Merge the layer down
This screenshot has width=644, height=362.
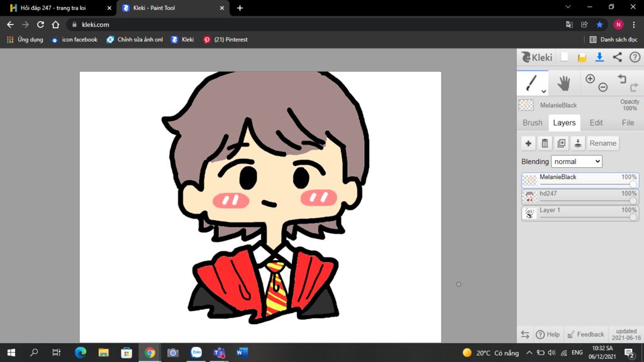577,143
